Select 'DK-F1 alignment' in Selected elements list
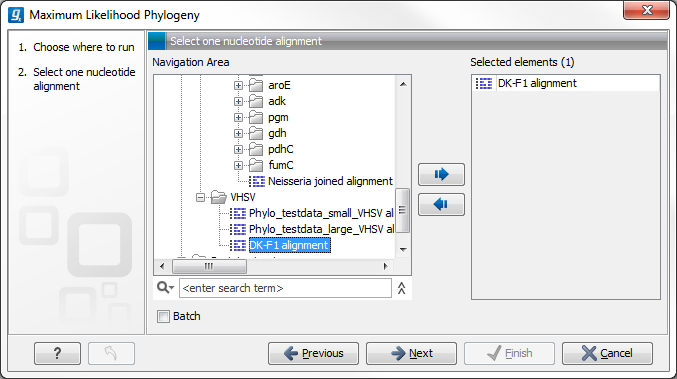 [537, 83]
